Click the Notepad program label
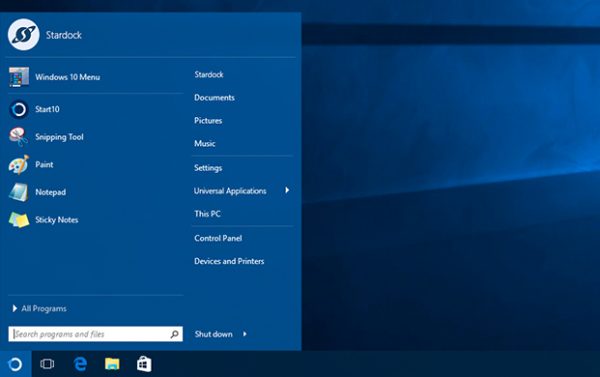 [50, 192]
